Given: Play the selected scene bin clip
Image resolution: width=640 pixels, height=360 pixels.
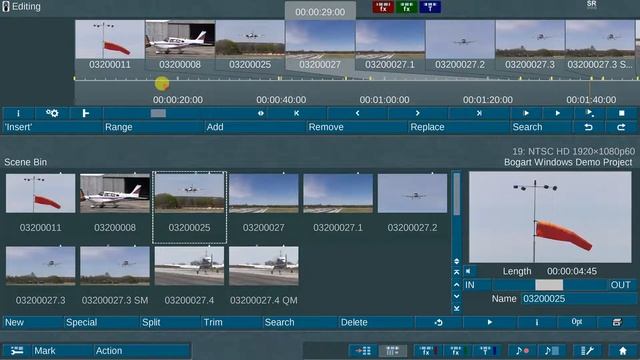Looking at the screenshot, I should [490, 322].
